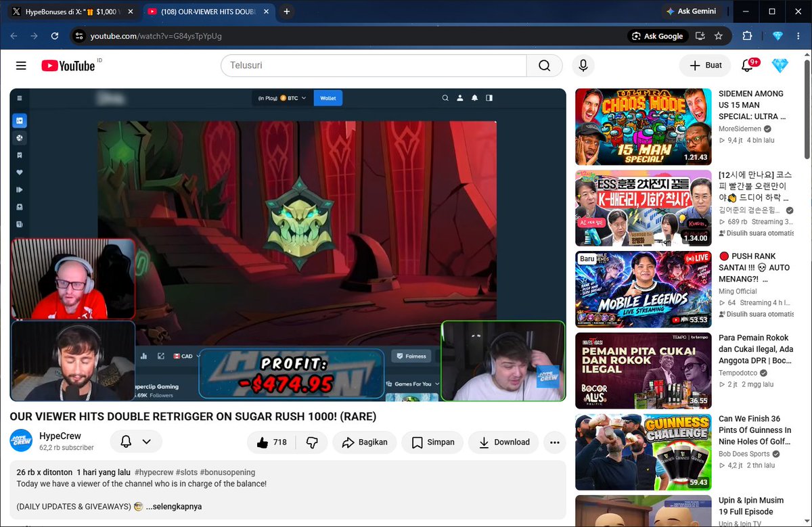Click the install/cast icon in address bar
The image size is (812, 527).
(700, 36)
